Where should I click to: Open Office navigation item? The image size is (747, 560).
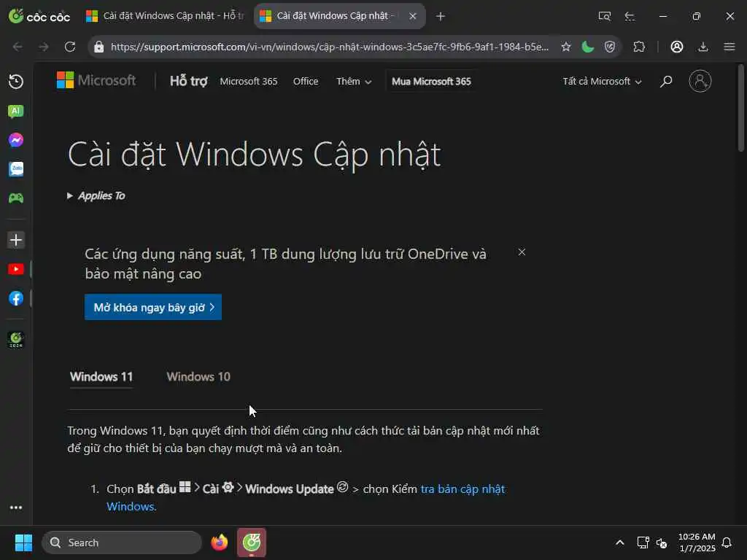pyautogui.click(x=306, y=82)
